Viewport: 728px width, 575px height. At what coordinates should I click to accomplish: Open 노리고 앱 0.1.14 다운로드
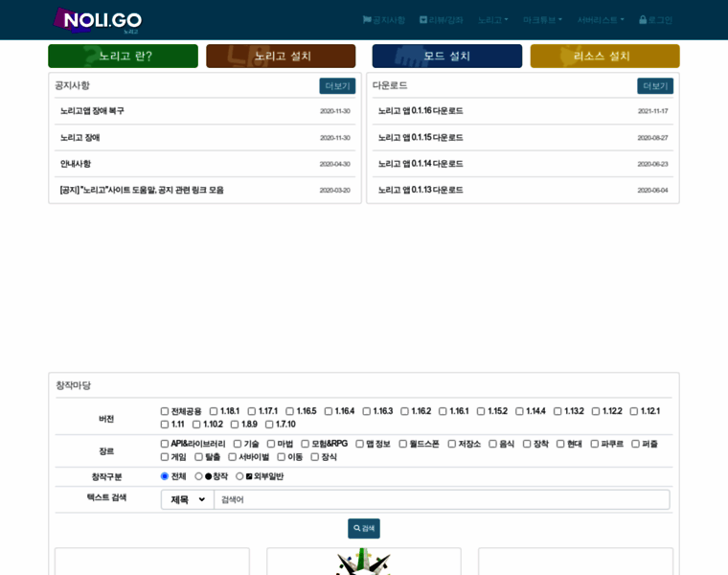(421, 164)
